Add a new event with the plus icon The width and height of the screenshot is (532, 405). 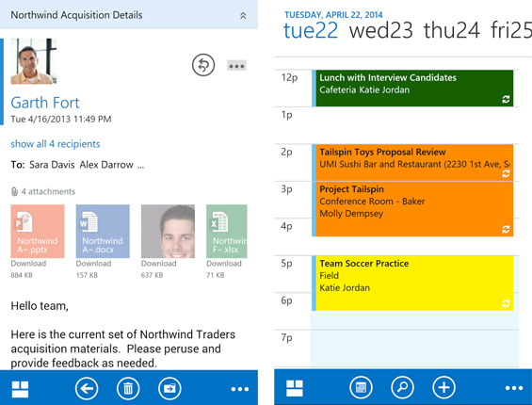(443, 387)
